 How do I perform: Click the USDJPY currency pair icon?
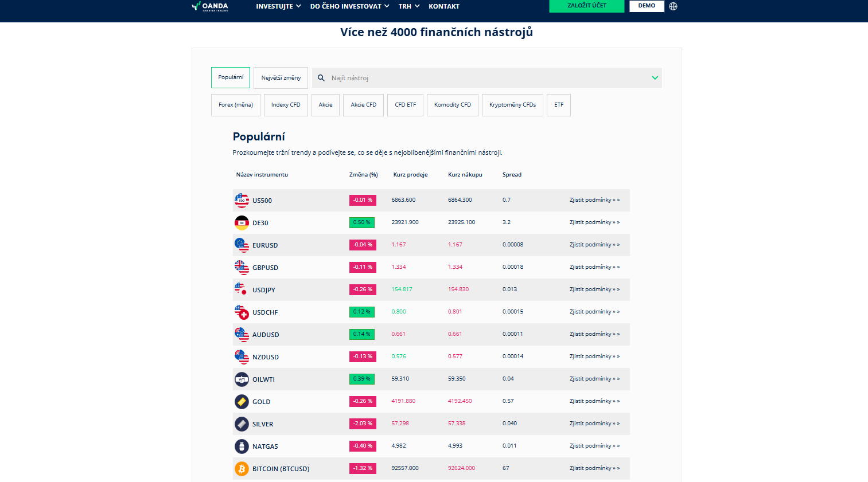pyautogui.click(x=242, y=289)
